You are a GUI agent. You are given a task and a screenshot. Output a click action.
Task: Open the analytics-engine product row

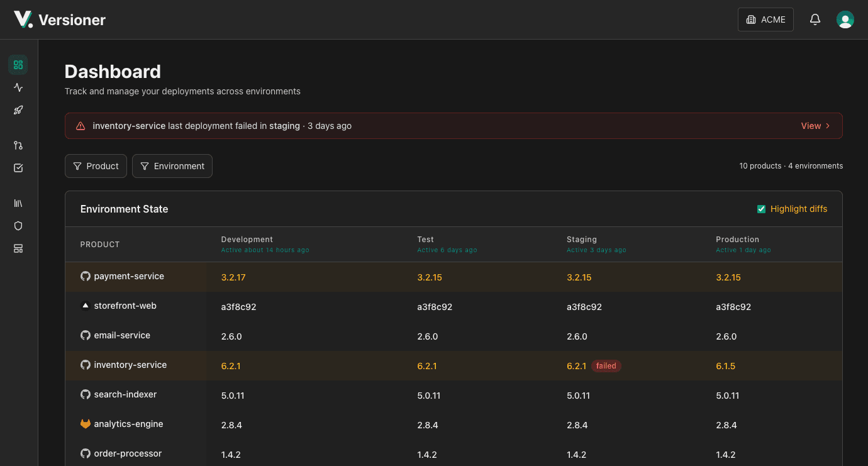pyautogui.click(x=453, y=424)
